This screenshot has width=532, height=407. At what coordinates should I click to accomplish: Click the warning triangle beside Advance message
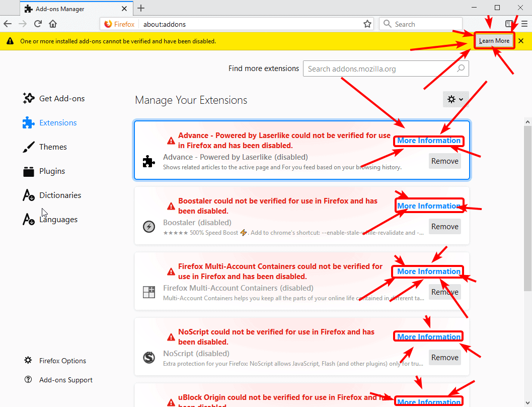(171, 141)
